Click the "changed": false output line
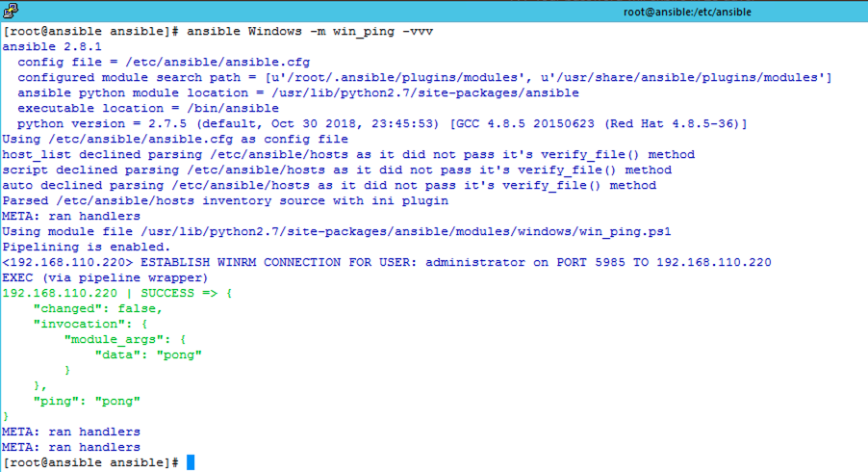This screenshot has height=472, width=868. tap(98, 308)
